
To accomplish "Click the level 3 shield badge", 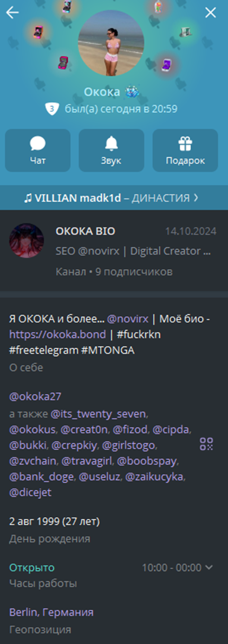I will pyautogui.click(x=52, y=109).
